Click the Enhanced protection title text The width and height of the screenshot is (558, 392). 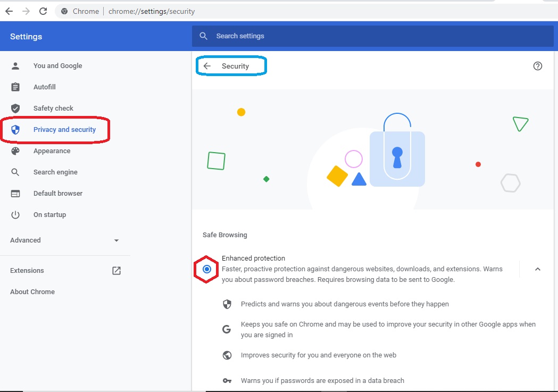coord(253,258)
